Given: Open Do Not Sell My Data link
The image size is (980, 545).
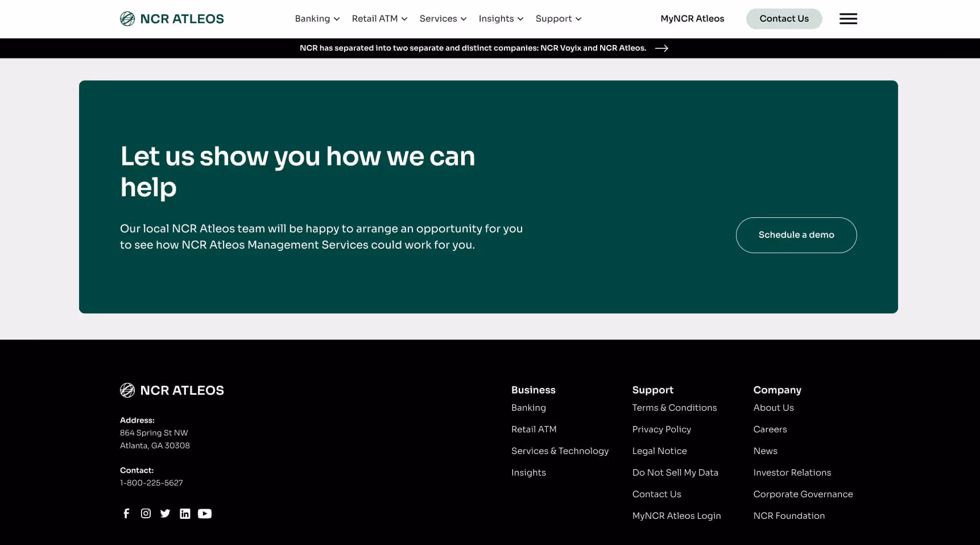Looking at the screenshot, I should click(675, 473).
